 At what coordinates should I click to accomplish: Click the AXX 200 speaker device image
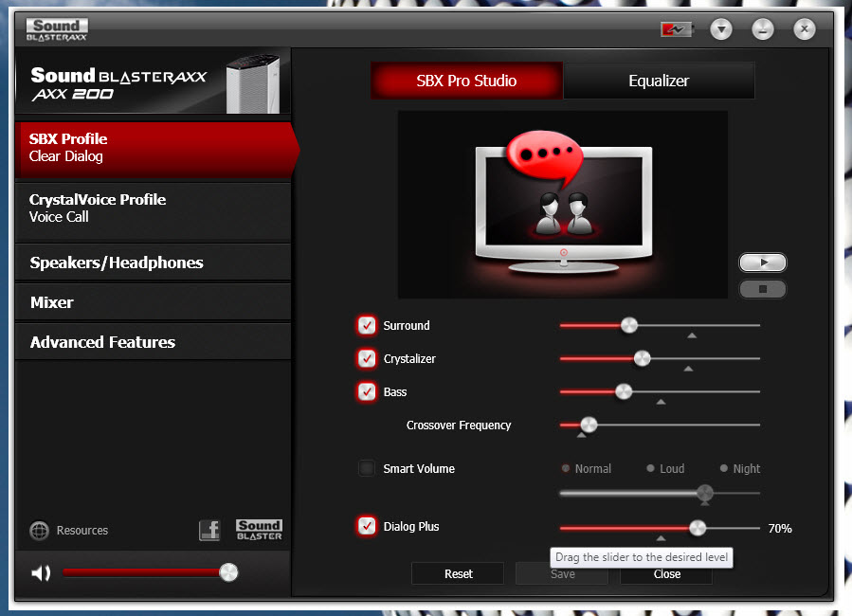[253, 83]
